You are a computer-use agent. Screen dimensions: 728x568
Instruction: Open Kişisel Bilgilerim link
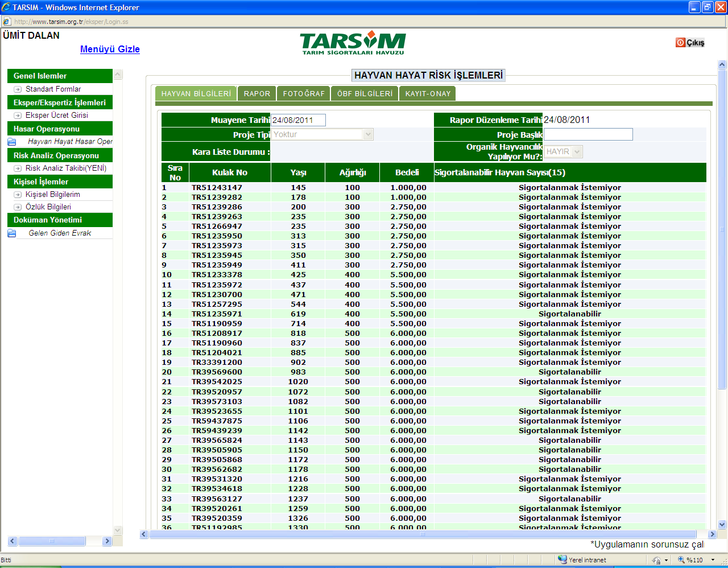click(x=53, y=195)
